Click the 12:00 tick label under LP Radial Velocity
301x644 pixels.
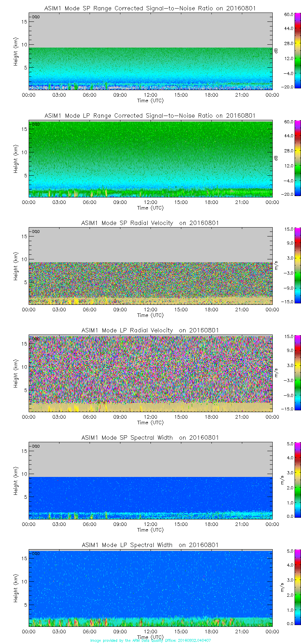tap(150, 417)
